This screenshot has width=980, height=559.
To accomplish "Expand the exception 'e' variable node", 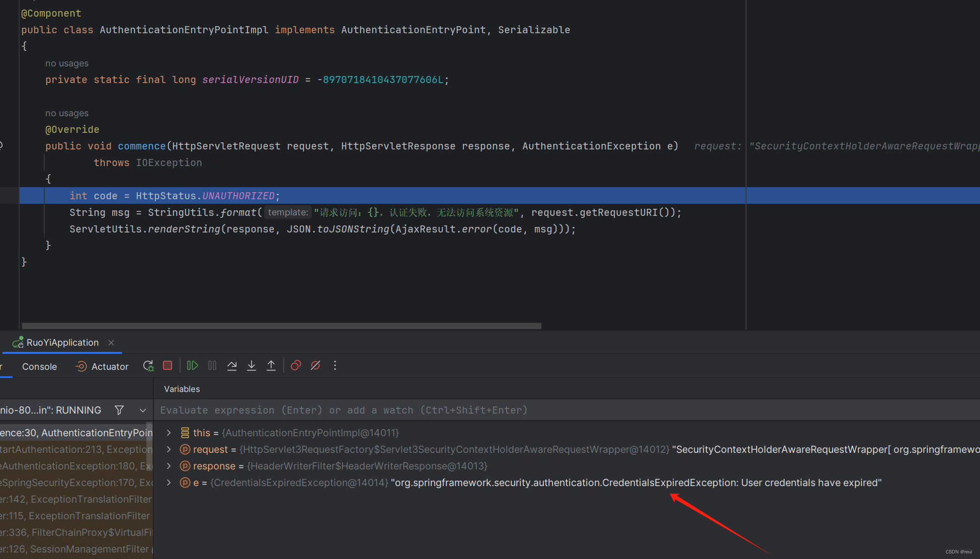I will [169, 483].
